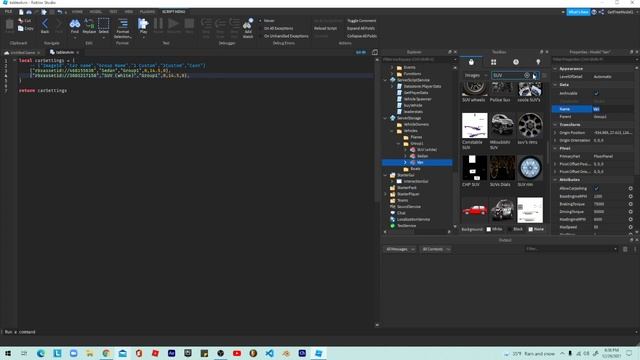Toggle the AllowCarjacking checkbox
Screen dimensions: 640x360
[596, 189]
